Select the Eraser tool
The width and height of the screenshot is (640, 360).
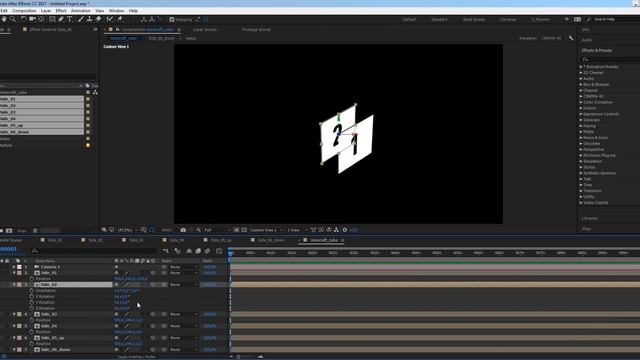click(98, 19)
